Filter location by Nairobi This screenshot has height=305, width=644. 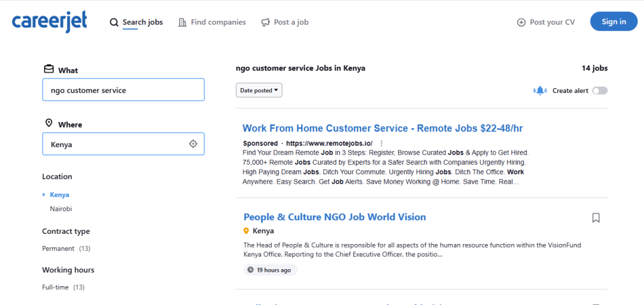pos(61,209)
